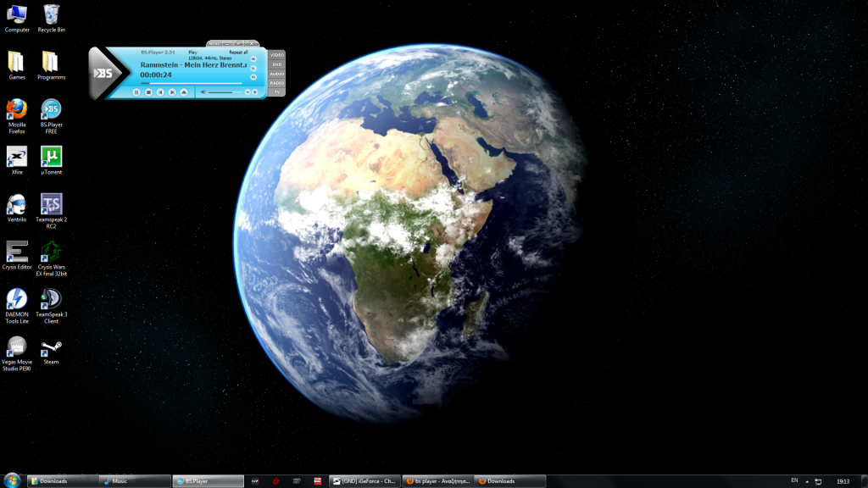
Task: Click the eject/open file button
Action: point(185,91)
